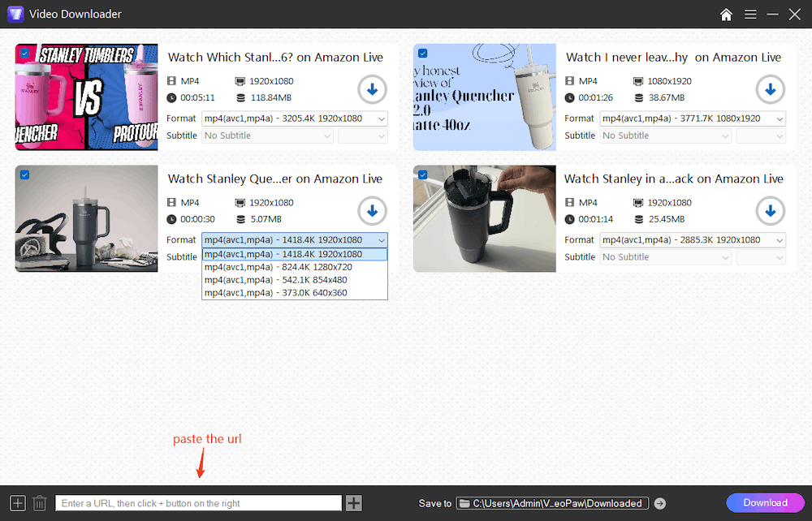The height and width of the screenshot is (521, 812).
Task: Click the 00:00:30 duration value
Action: [x=197, y=219]
